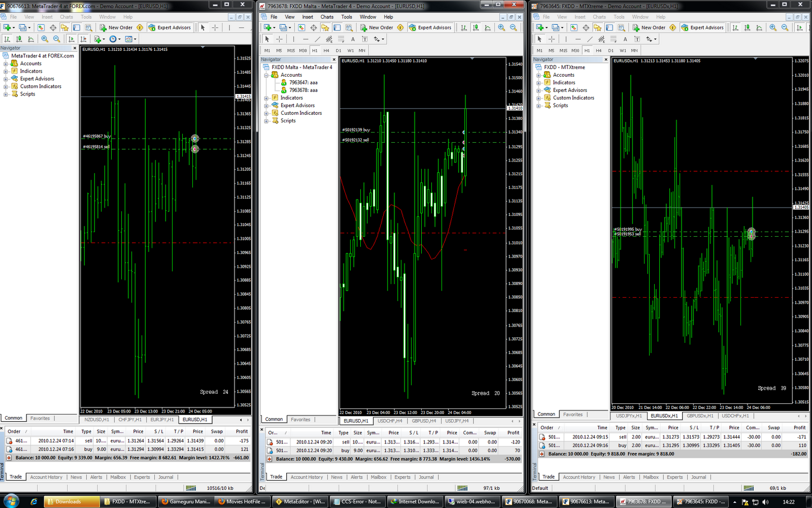The width and height of the screenshot is (812, 508).
Task: Open Downloads from the Windows taskbar
Action: click(x=71, y=501)
